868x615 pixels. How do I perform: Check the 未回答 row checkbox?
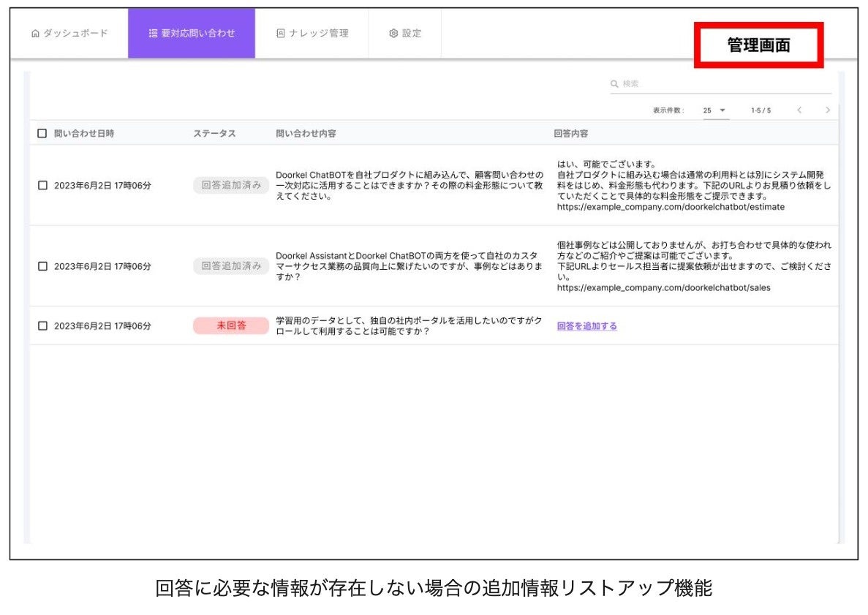pyautogui.click(x=42, y=326)
